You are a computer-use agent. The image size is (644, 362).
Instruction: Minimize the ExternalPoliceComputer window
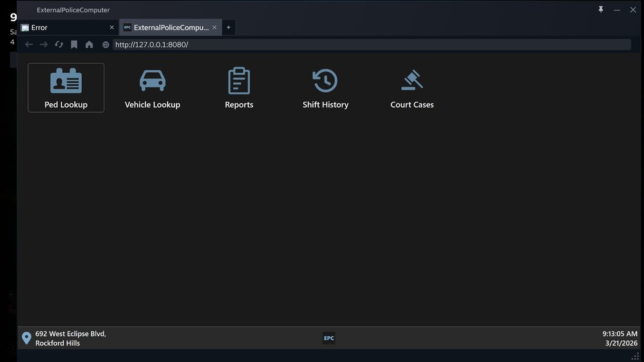617,10
